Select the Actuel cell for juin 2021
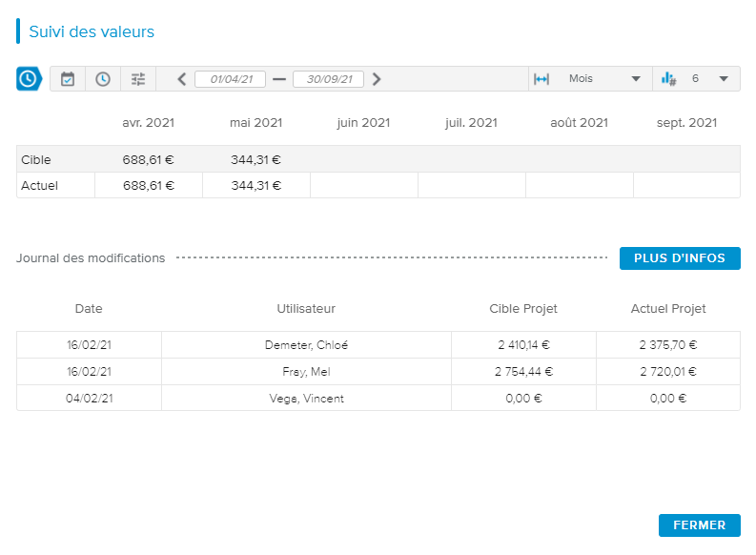The width and height of the screenshot is (756, 555). 363,186
